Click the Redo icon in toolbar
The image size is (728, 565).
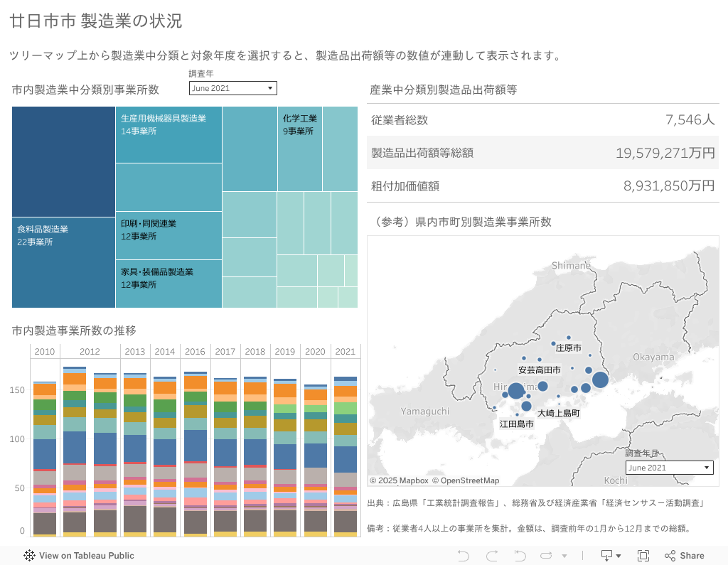[x=491, y=556]
